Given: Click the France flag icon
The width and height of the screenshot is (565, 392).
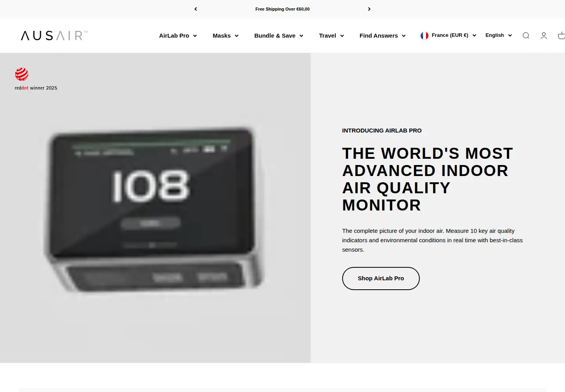Looking at the screenshot, I should (x=425, y=36).
